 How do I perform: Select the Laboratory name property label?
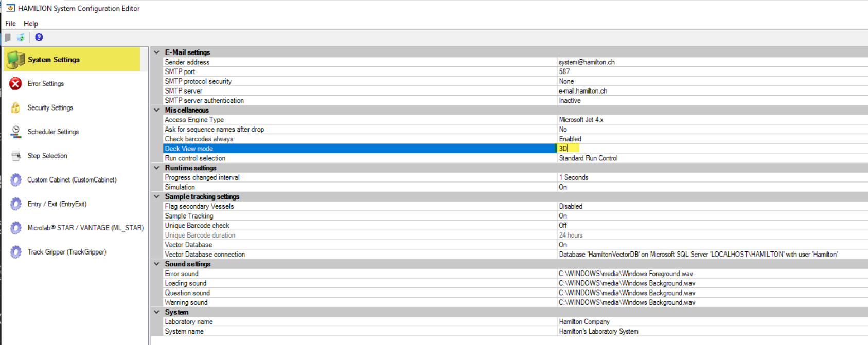(x=189, y=322)
